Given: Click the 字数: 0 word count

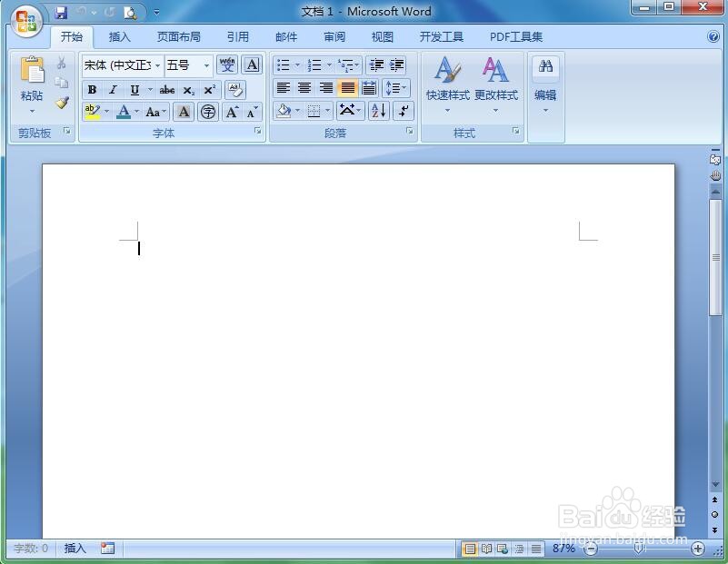Looking at the screenshot, I should pyautogui.click(x=31, y=549).
